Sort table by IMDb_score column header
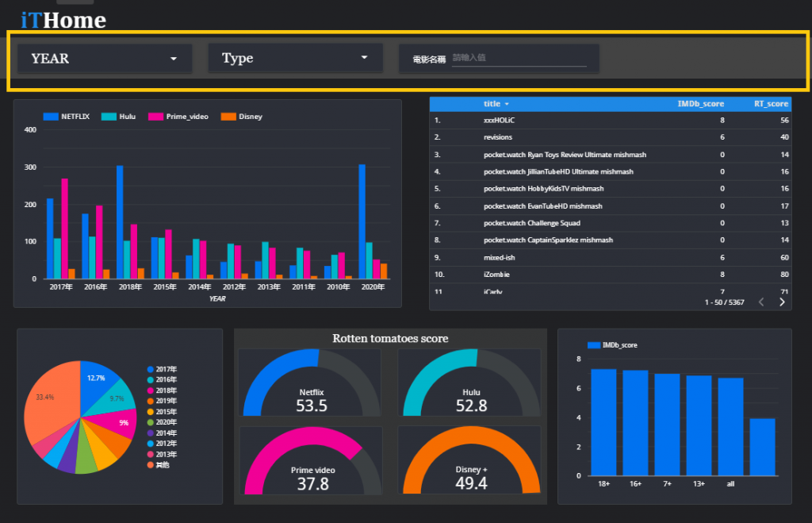The width and height of the screenshot is (812, 523). click(x=701, y=104)
